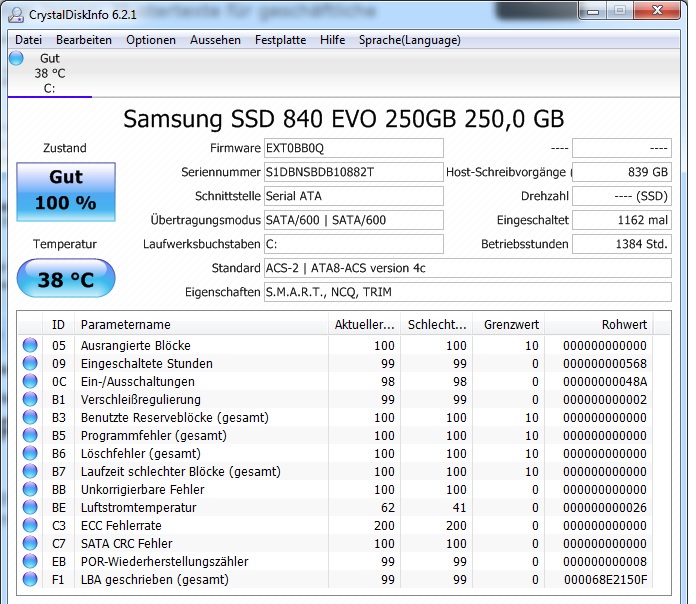Click status orb for Ein-/Ausschaltungen row

click(x=30, y=381)
